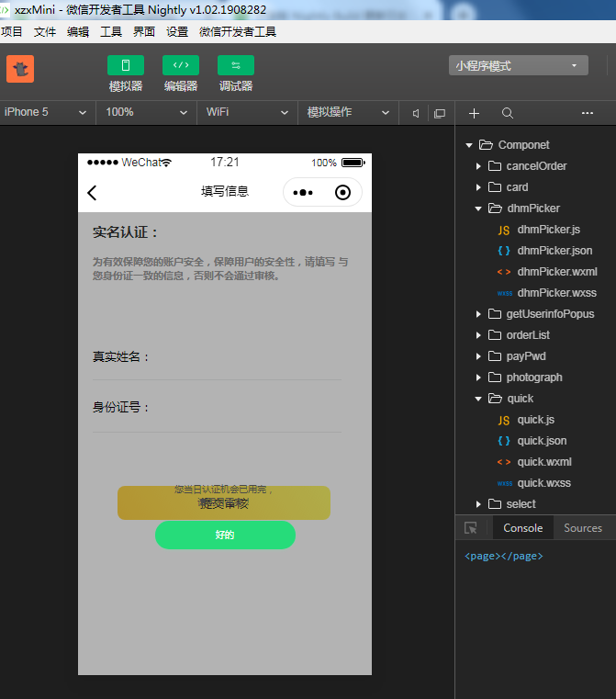Click the 真实姓名 input field
This screenshot has width=616, height=699.
(x=217, y=357)
